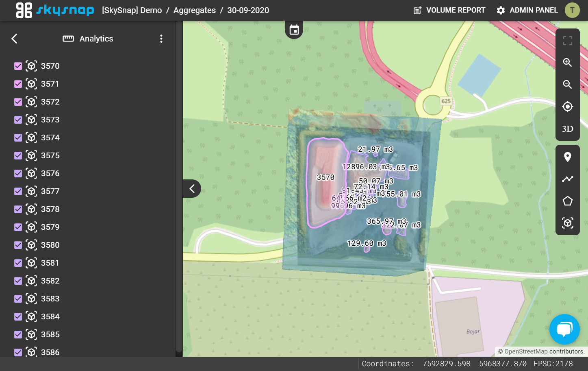Image resolution: width=588 pixels, height=371 pixels.
Task: Click the 129.60 m3 volume label
Action: [367, 243]
